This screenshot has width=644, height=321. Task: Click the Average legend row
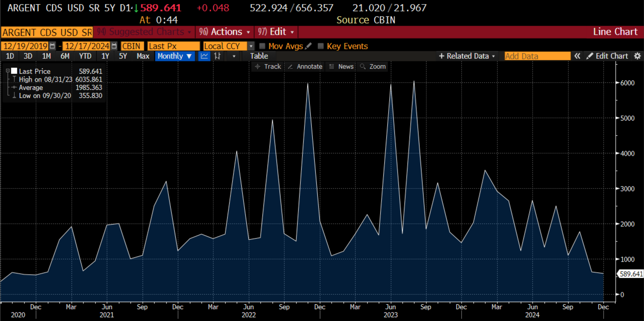(57, 87)
